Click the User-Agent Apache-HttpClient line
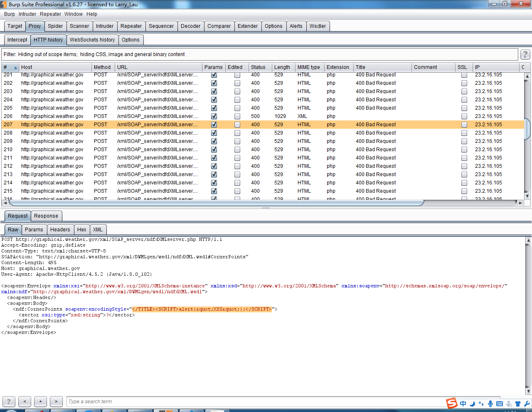Image resolution: width=532 pixels, height=412 pixels. (x=76, y=275)
